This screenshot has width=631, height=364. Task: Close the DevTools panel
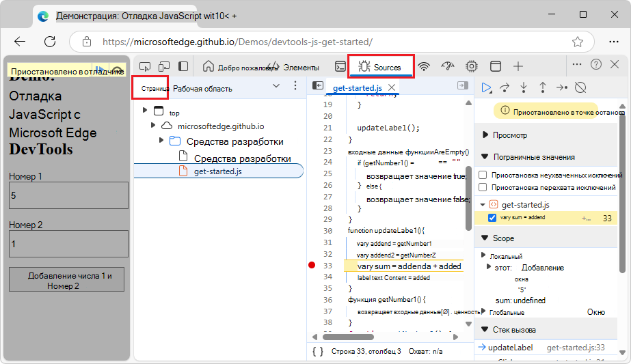click(x=615, y=64)
